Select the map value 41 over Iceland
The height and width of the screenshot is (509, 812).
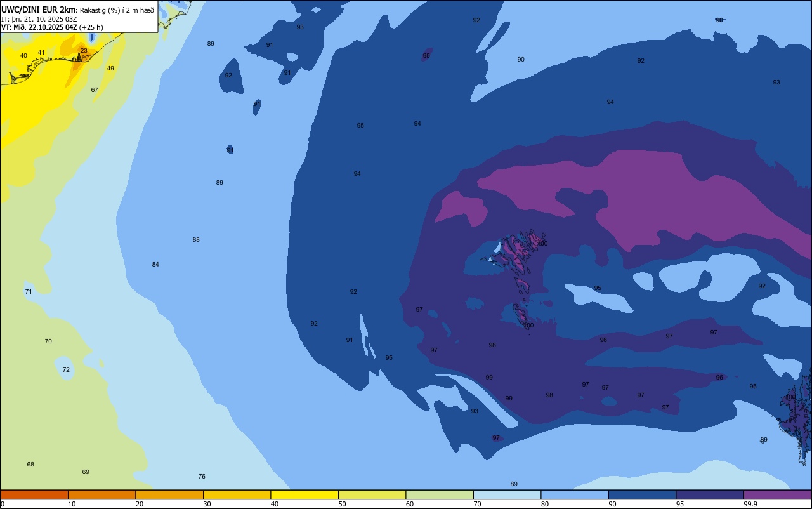point(41,53)
